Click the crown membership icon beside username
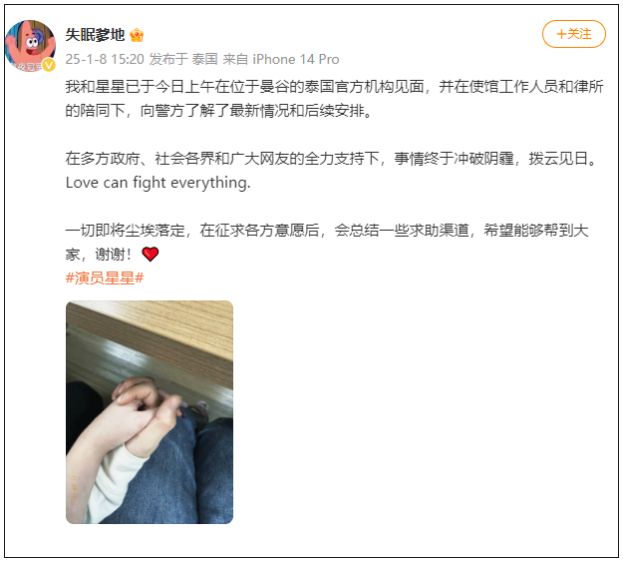This screenshot has width=623, height=562. pos(136,35)
